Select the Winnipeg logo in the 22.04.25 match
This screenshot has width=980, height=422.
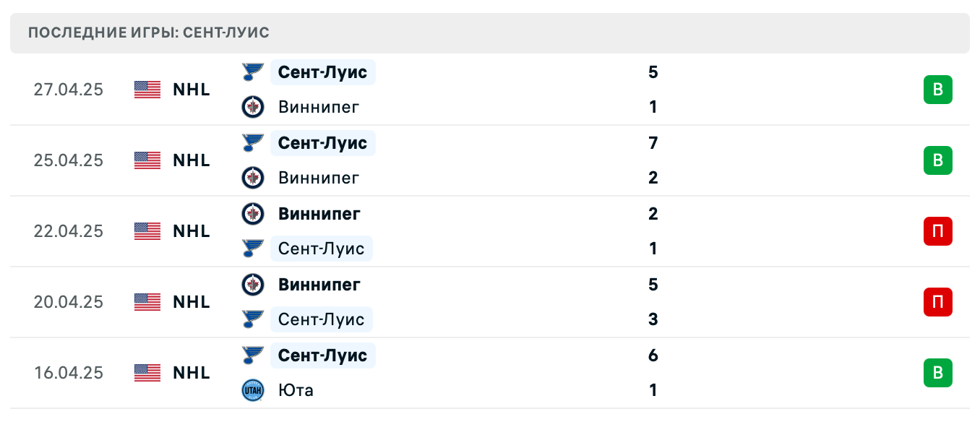252,214
